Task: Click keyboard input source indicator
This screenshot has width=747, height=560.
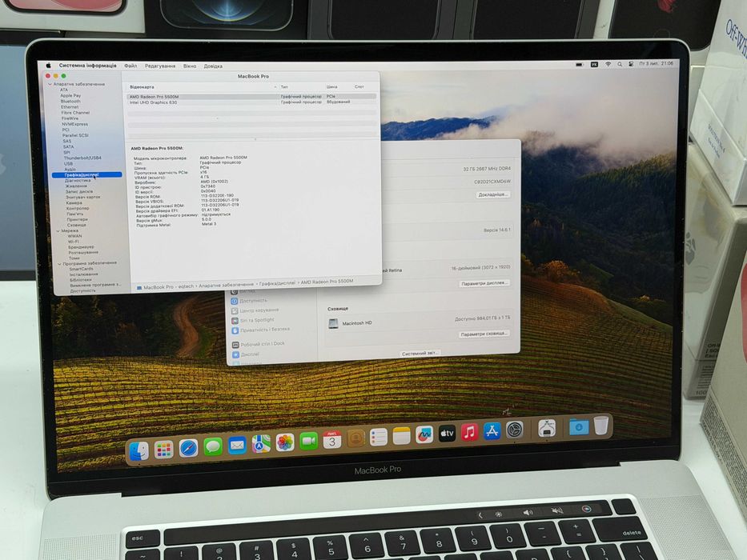Action: coord(594,64)
